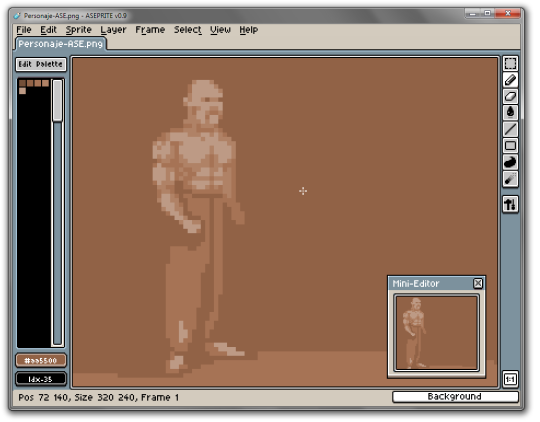
Task: Pick the third palette swatch in top row
Action: (38, 83)
